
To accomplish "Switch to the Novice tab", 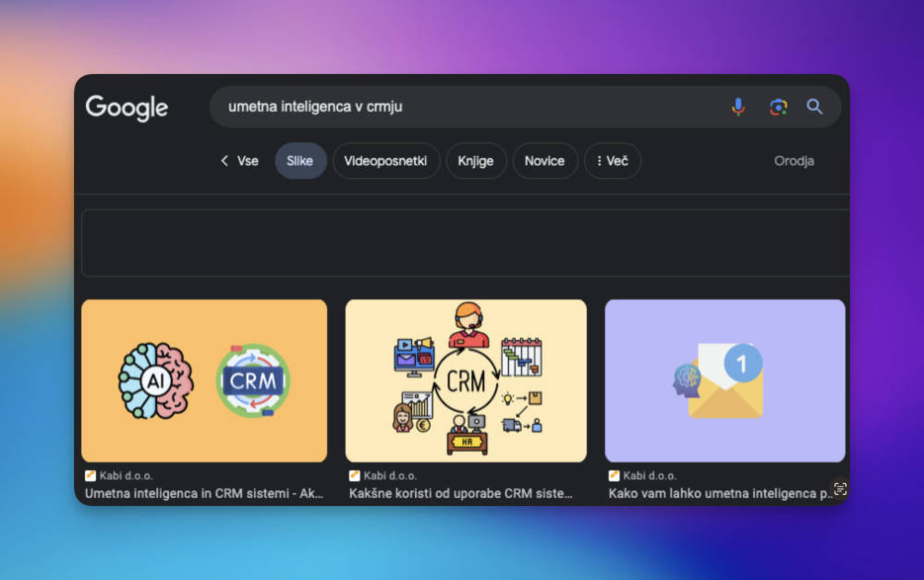I will click(x=544, y=161).
